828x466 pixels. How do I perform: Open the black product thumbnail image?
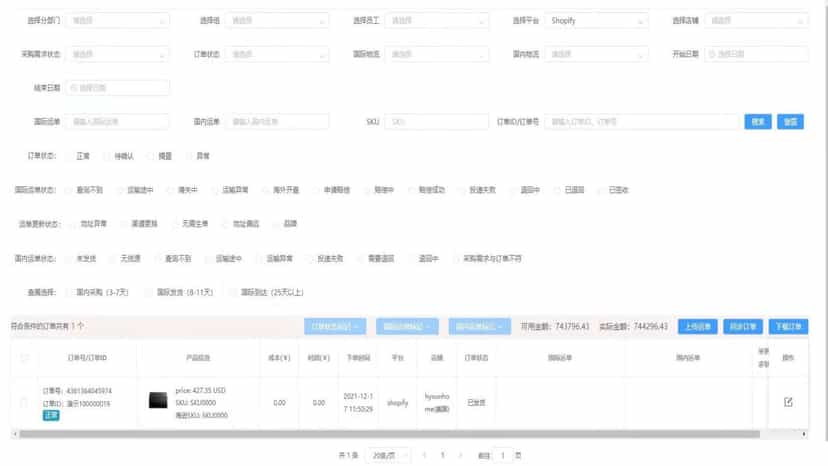tap(158, 400)
